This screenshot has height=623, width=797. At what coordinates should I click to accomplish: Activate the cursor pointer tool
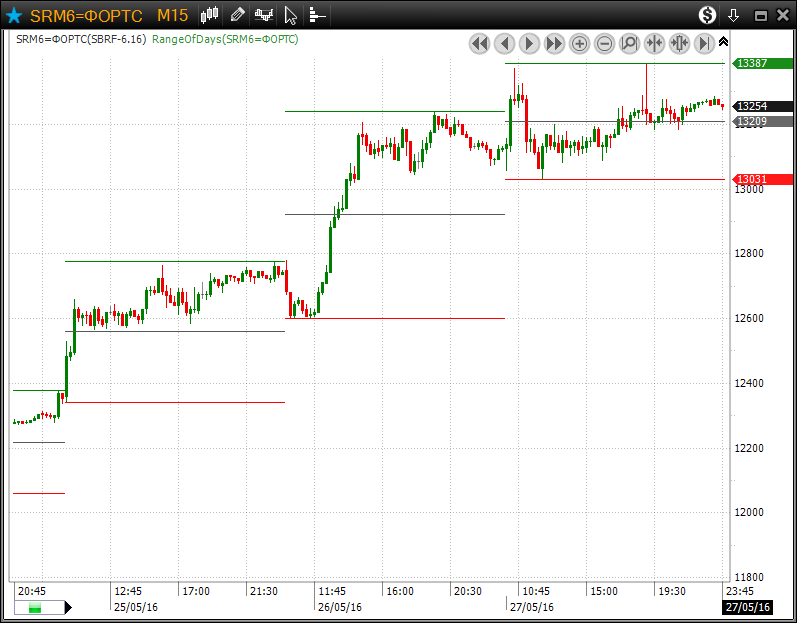291,15
